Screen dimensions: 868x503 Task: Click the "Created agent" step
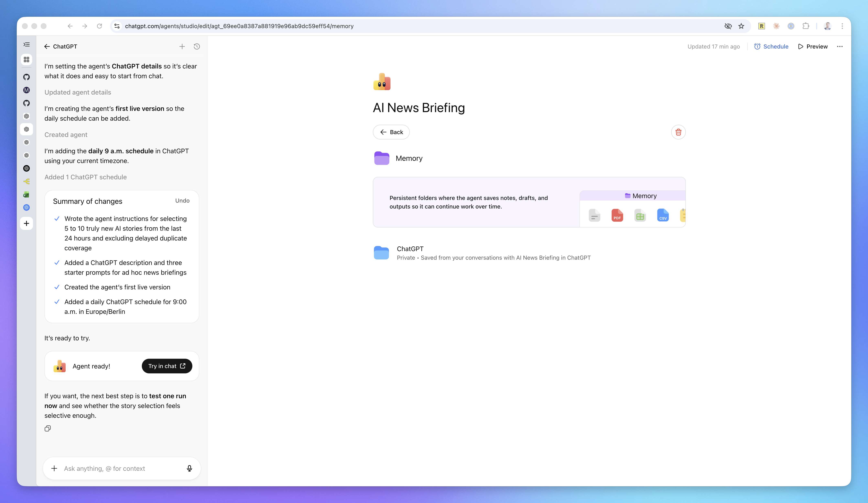coord(66,135)
